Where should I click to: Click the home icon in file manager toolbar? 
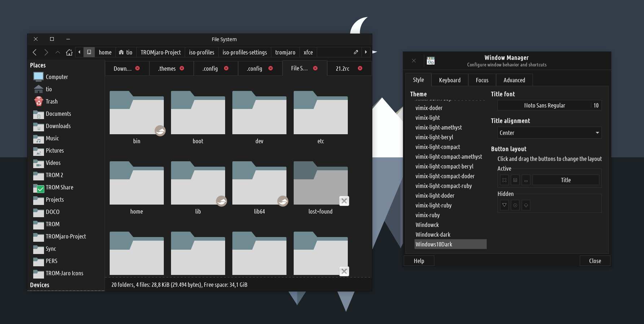pos(69,52)
